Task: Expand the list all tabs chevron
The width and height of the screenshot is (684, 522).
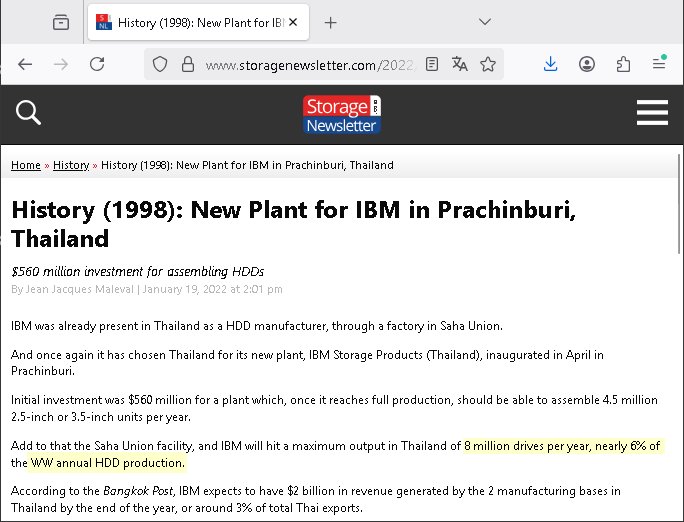Action: 485,22
